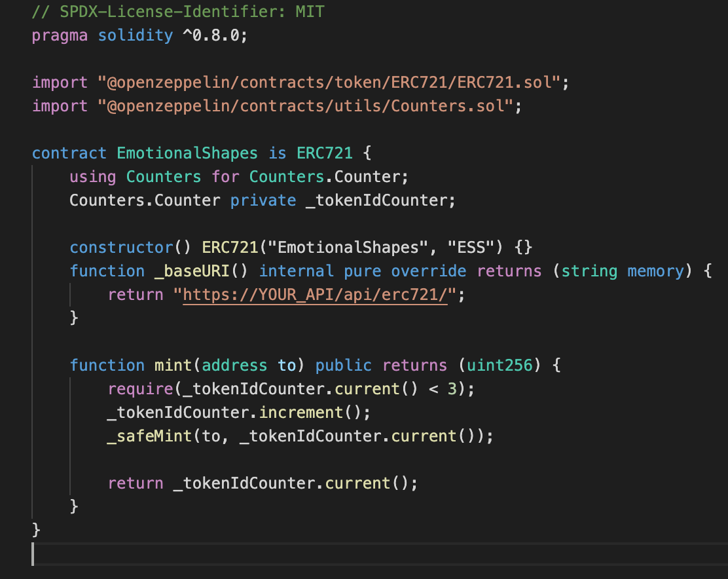The width and height of the screenshot is (728, 579).
Task: Place cursor on EmotionalShapes contract name
Action: [x=187, y=153]
